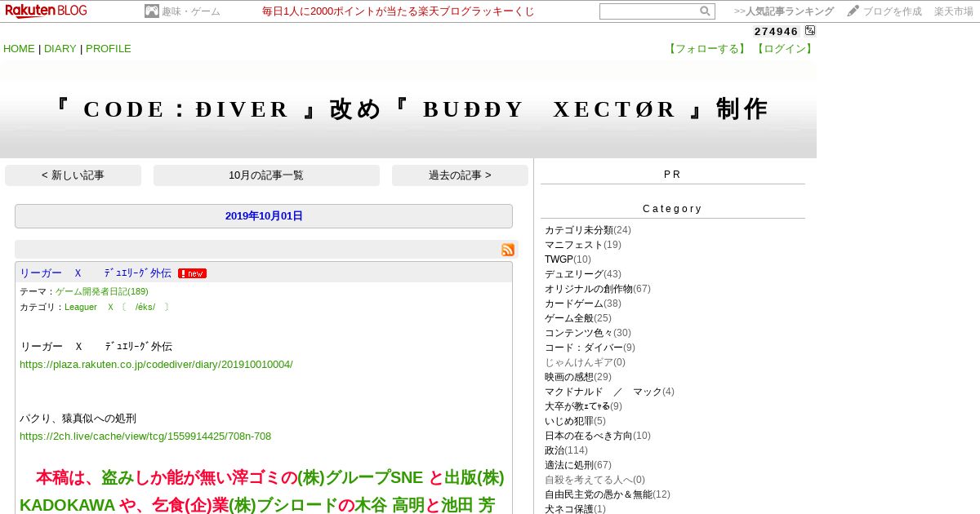Image resolution: width=980 pixels, height=514 pixels.
Task: Click the red 'new' badge
Action: tap(192, 273)
